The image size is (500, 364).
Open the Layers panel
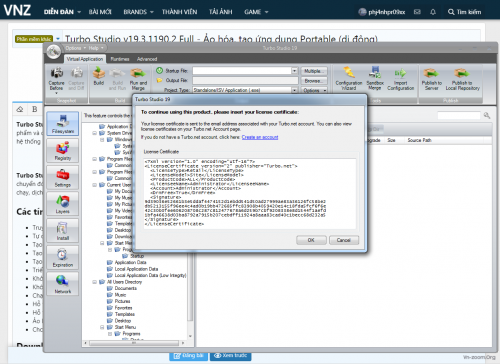coord(63,204)
